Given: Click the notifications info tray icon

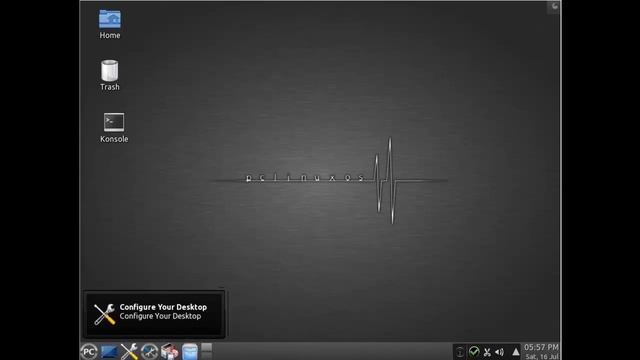Looking at the screenshot, I should tap(460, 352).
